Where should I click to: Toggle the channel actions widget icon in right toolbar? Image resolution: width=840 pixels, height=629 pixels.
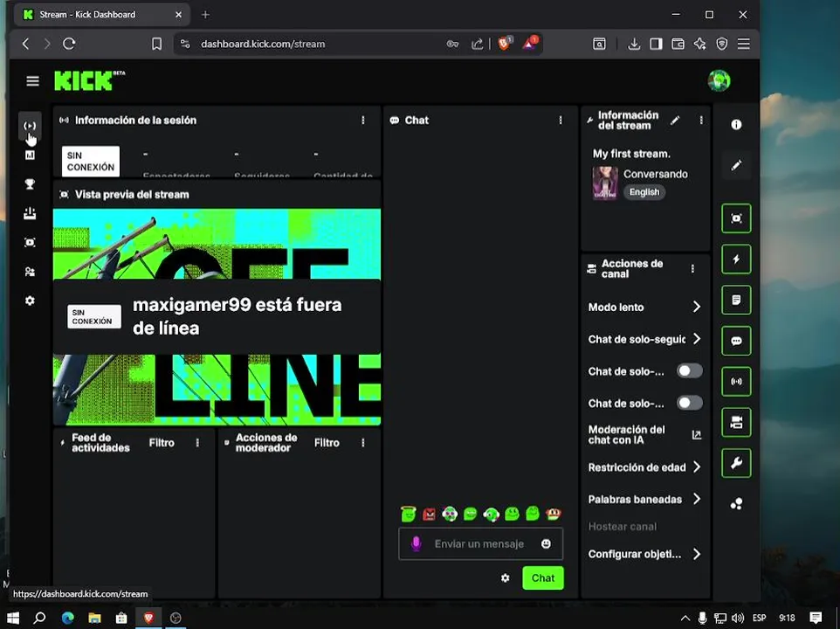pyautogui.click(x=736, y=422)
